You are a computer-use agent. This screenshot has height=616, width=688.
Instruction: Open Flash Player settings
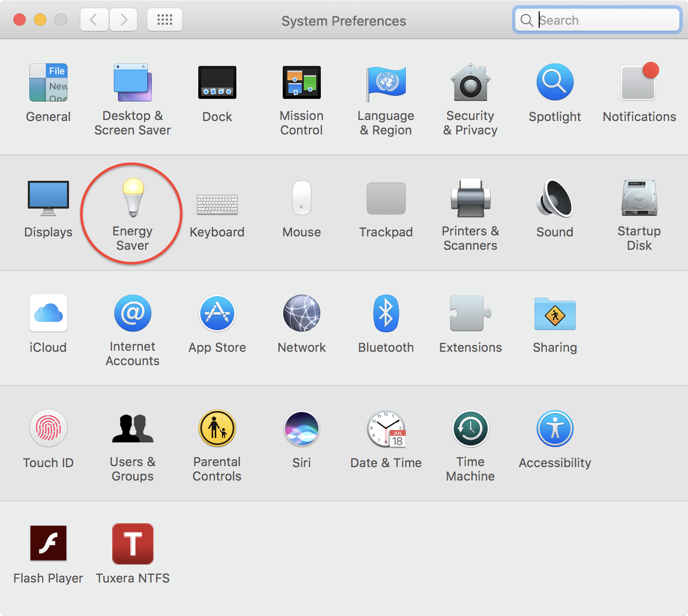(48, 543)
